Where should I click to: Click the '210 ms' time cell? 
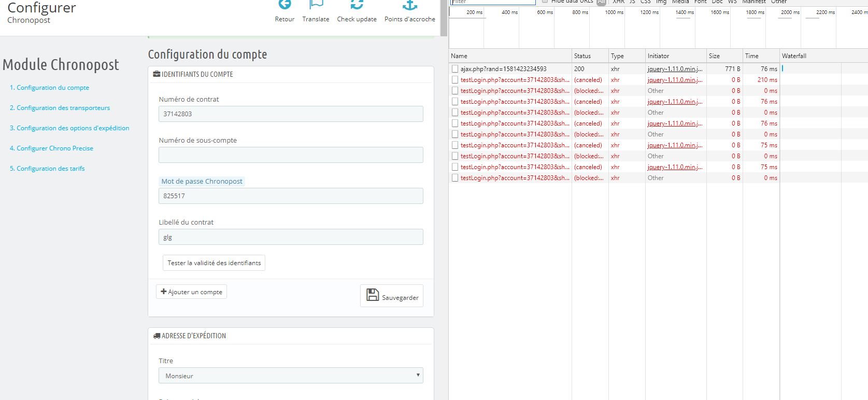(767, 79)
